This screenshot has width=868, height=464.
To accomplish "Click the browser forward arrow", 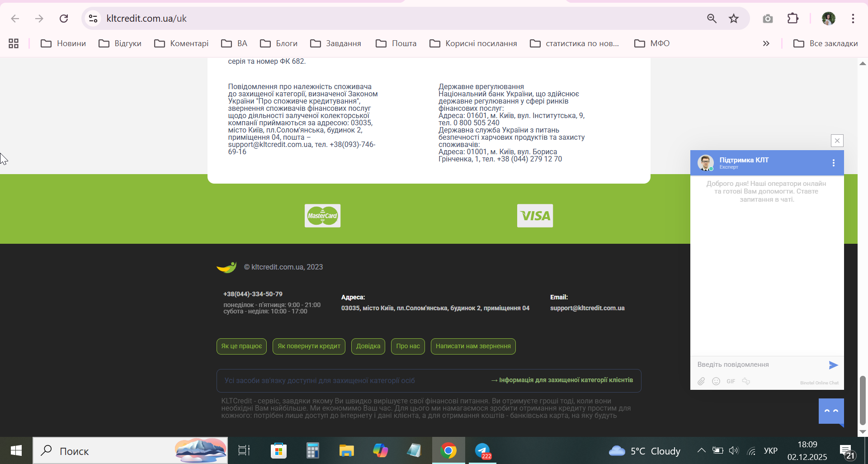I will click(39, 19).
